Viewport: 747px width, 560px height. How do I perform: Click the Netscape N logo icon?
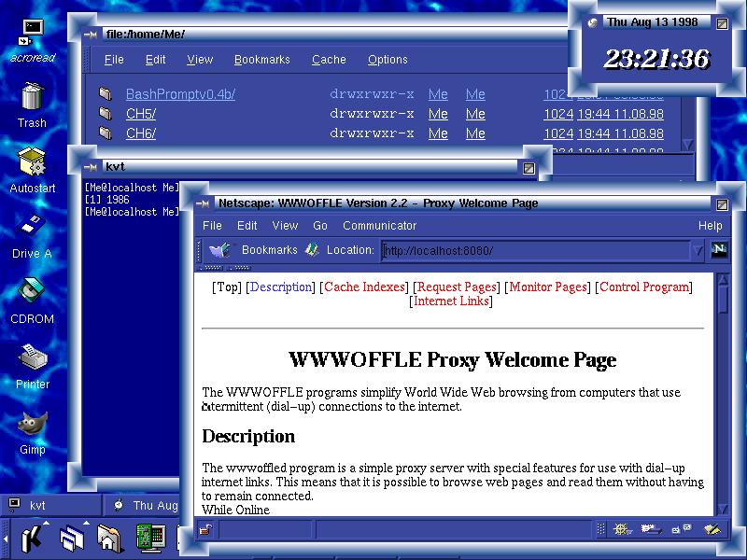(x=719, y=249)
